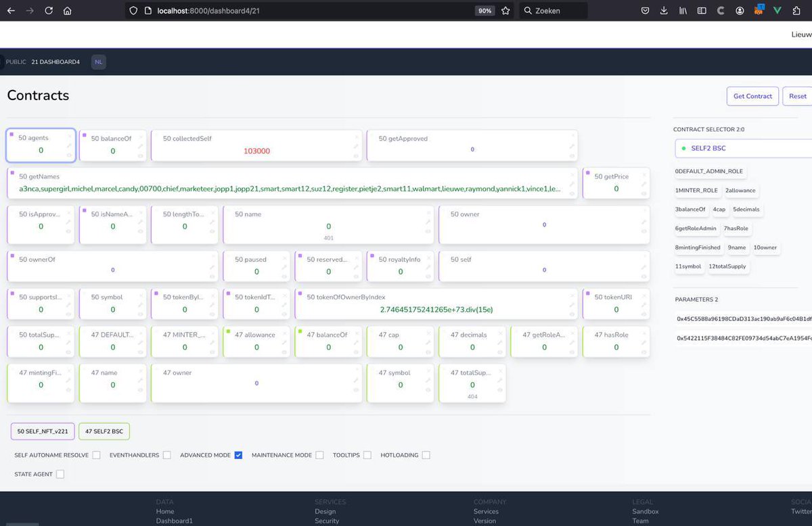Focus the Zoeken search box
Screen dimensions: 812x526
click(554, 11)
